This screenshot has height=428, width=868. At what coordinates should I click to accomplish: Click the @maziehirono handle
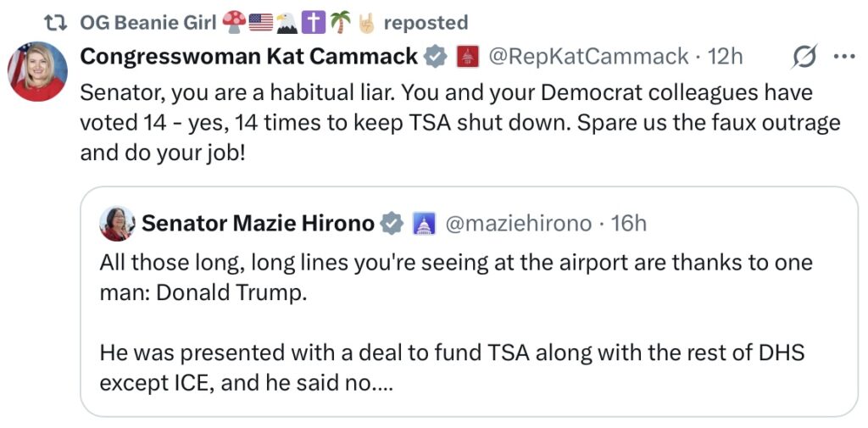click(518, 223)
